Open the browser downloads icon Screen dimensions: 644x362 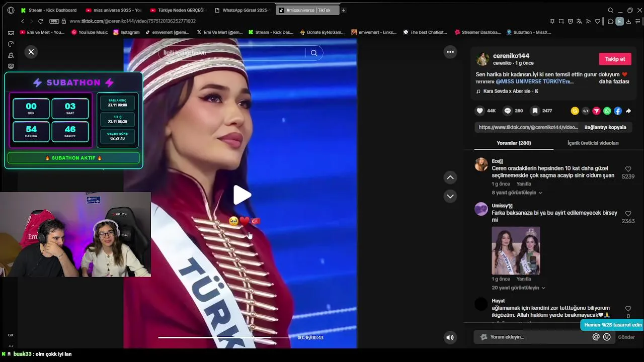[629, 21]
